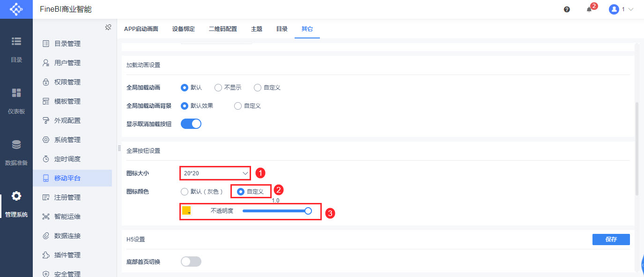Open the notifications bell icon
Image resolution: width=644 pixels, height=277 pixels.
[589, 9]
